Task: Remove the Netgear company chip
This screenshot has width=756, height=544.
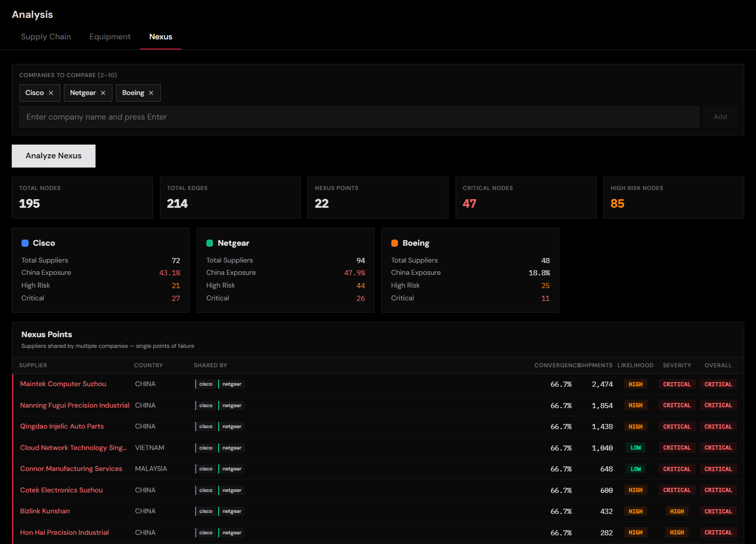Action: pyautogui.click(x=103, y=92)
